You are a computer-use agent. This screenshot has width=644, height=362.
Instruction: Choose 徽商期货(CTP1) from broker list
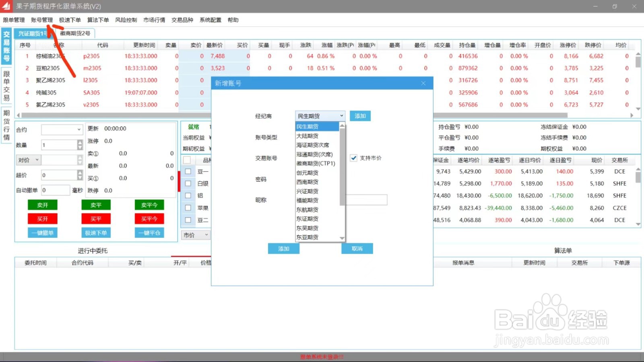317,164
